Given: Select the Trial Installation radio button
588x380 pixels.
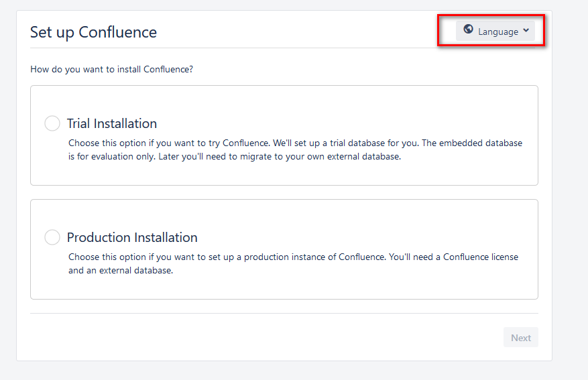Looking at the screenshot, I should coord(52,123).
